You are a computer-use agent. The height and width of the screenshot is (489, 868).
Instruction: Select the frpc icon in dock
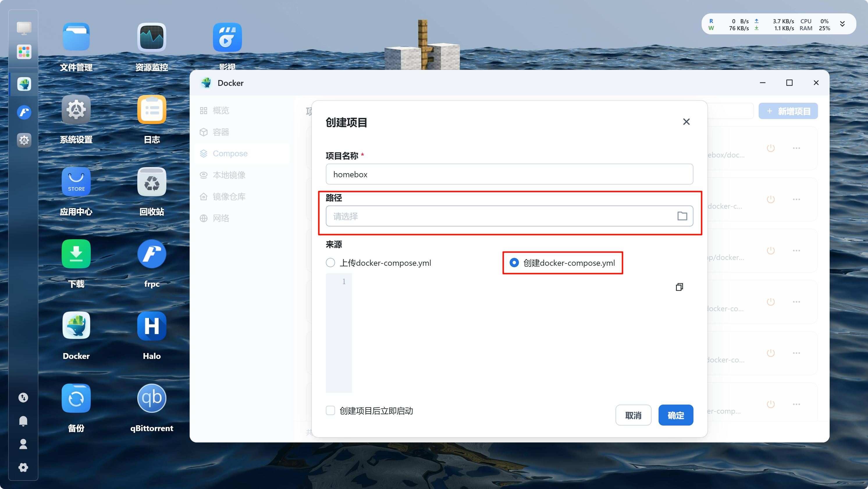[x=24, y=112]
